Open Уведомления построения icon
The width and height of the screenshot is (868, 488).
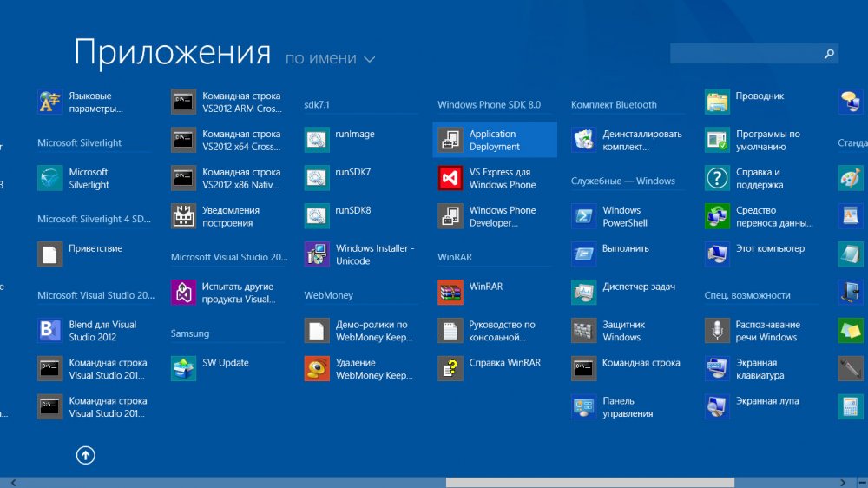point(183,216)
